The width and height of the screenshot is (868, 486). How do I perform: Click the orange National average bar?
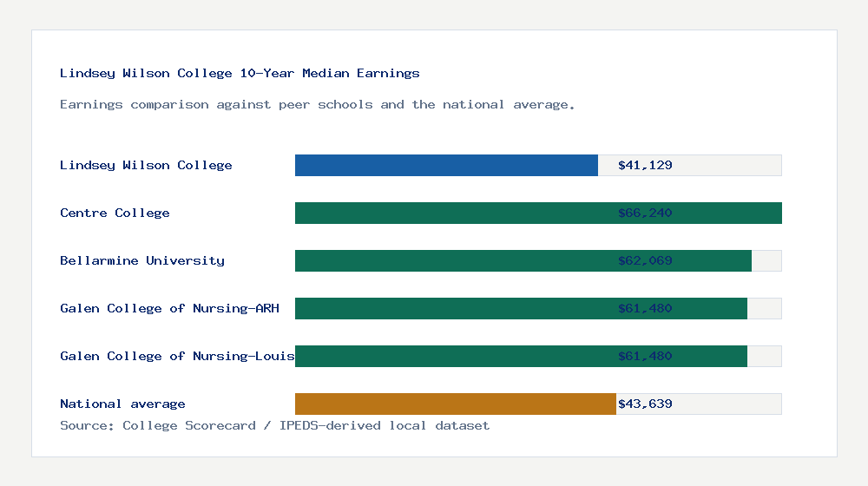455,404
